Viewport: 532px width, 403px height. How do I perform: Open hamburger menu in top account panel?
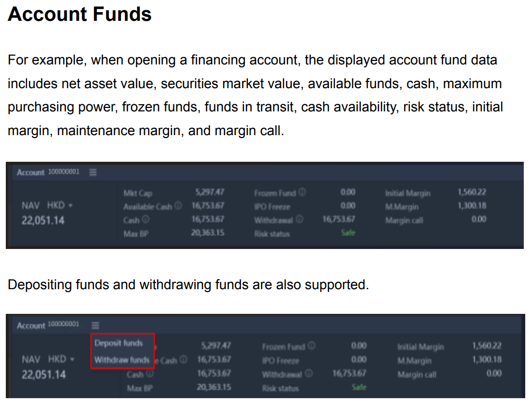click(93, 172)
